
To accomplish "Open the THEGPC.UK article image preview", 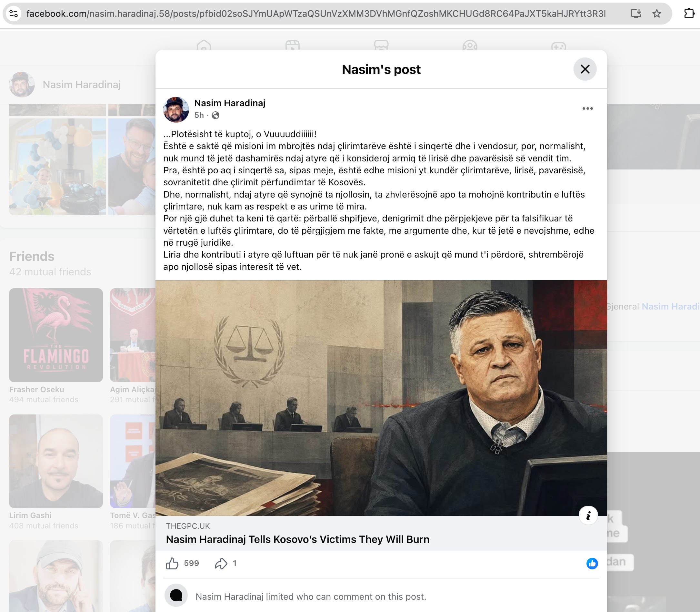I will coord(381,398).
